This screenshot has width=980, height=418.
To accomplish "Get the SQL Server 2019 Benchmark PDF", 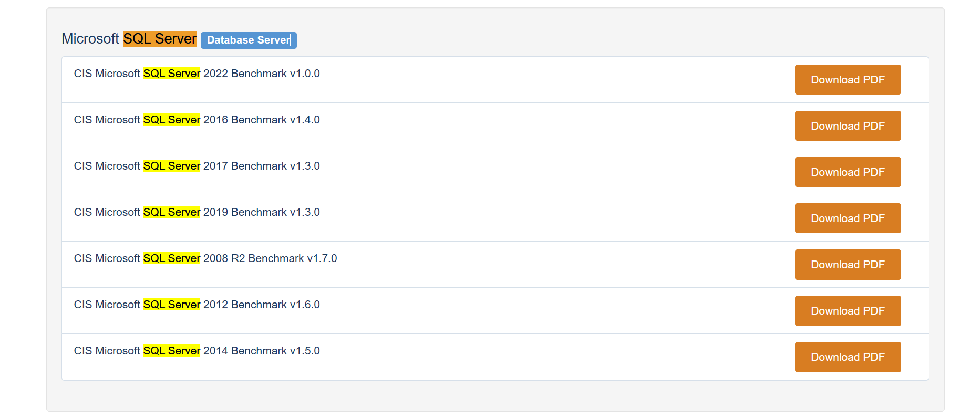I will [848, 218].
